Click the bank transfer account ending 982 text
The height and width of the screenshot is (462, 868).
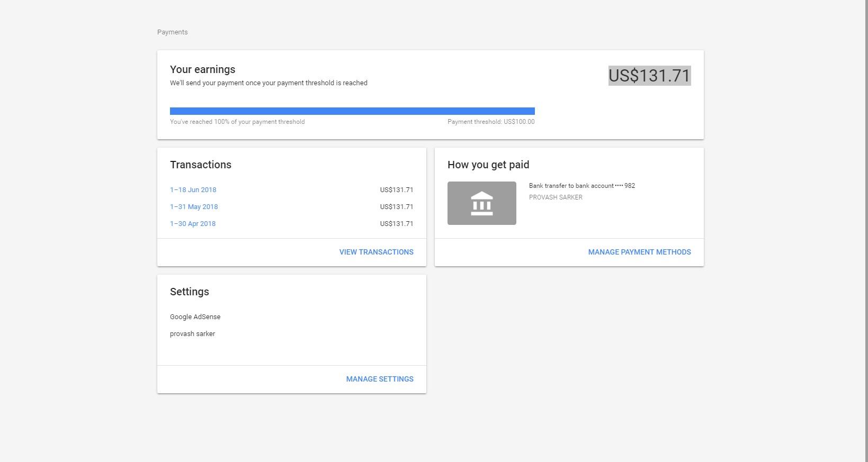[x=581, y=186]
